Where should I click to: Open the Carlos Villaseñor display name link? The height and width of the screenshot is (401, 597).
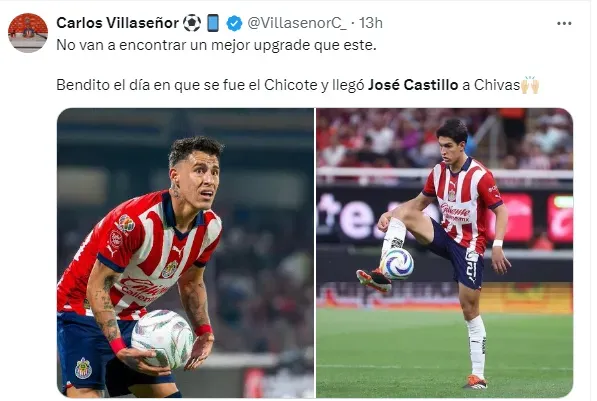coord(117,23)
